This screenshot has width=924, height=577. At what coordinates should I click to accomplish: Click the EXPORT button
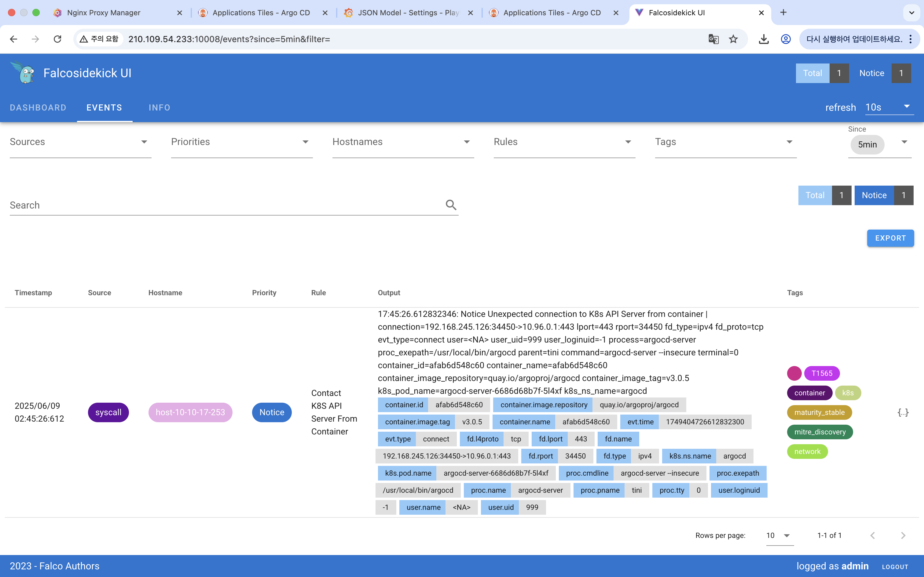pyautogui.click(x=890, y=238)
